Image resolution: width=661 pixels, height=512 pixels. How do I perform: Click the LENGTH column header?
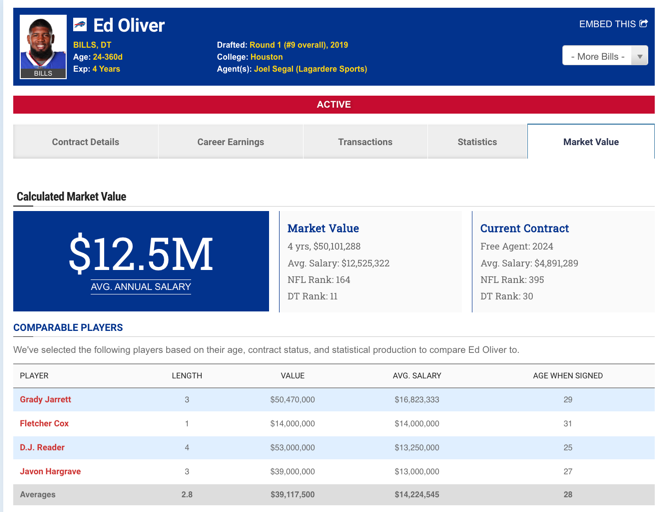pyautogui.click(x=187, y=375)
